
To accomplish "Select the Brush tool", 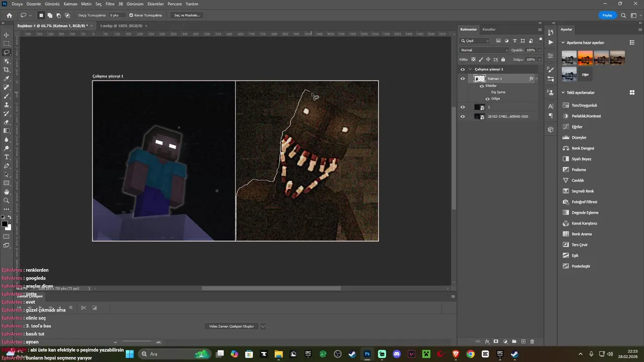I will (x=7, y=96).
